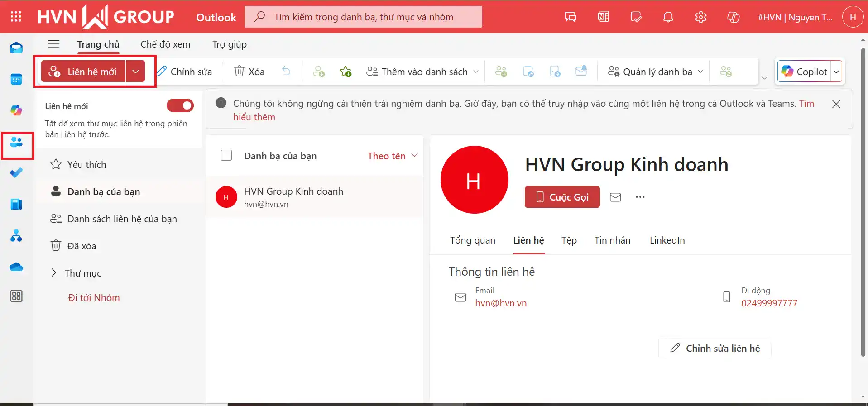The height and width of the screenshot is (406, 868).
Task: Open notifications bell
Action: coord(668,17)
